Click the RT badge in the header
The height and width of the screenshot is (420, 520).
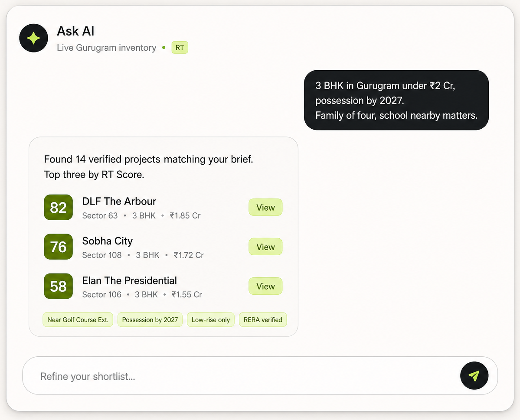click(x=180, y=47)
